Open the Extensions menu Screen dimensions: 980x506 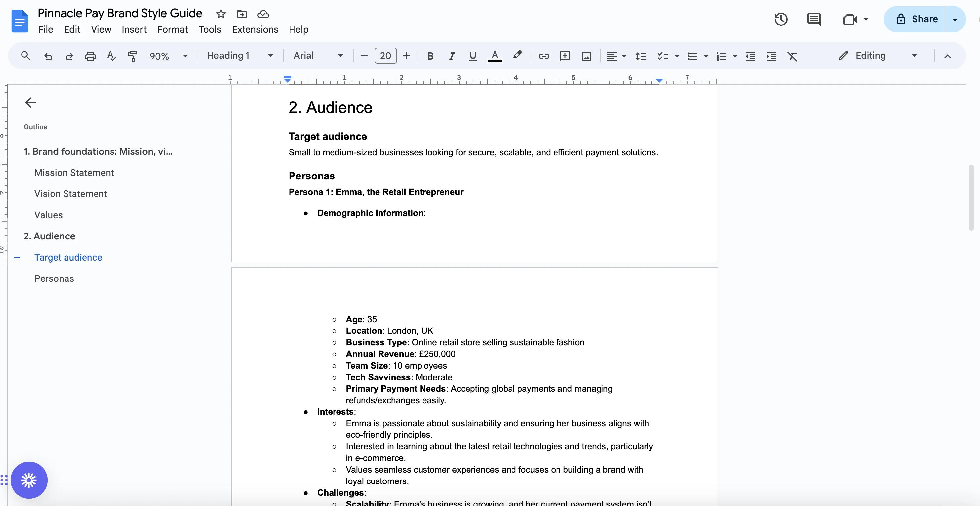pyautogui.click(x=255, y=29)
